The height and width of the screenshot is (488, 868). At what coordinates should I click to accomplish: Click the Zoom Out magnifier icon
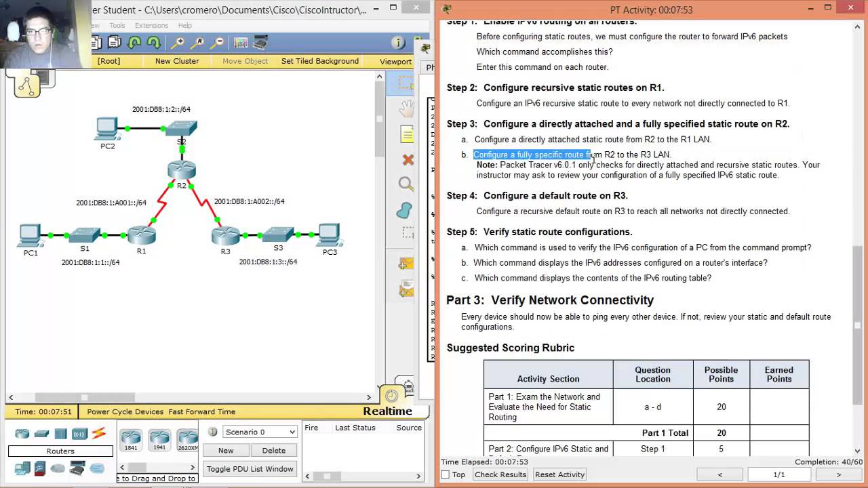(218, 43)
